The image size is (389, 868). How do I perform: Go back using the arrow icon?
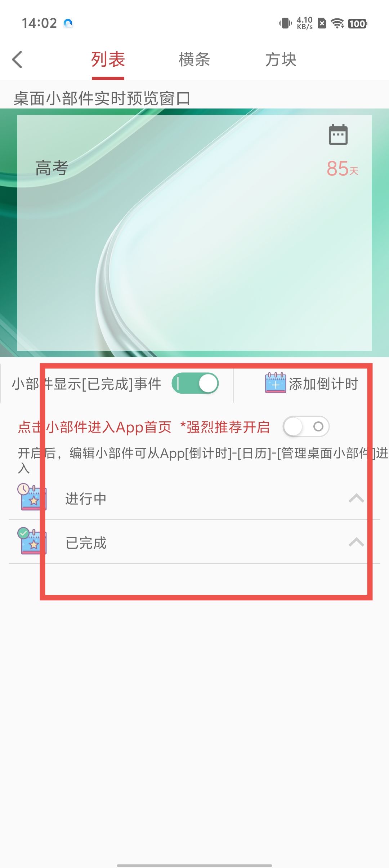[x=17, y=59]
